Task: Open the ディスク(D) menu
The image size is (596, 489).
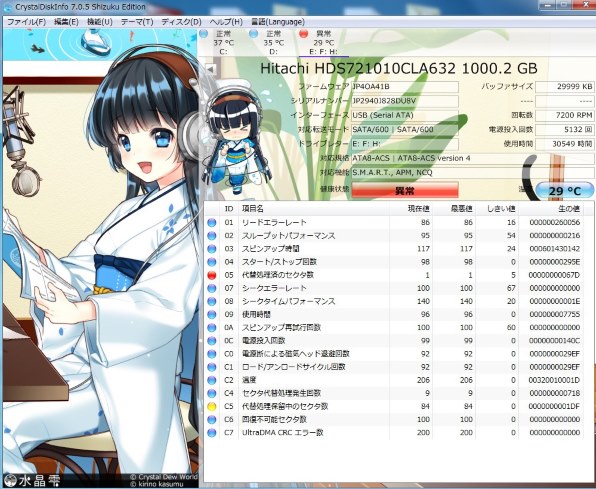Action: (x=181, y=22)
